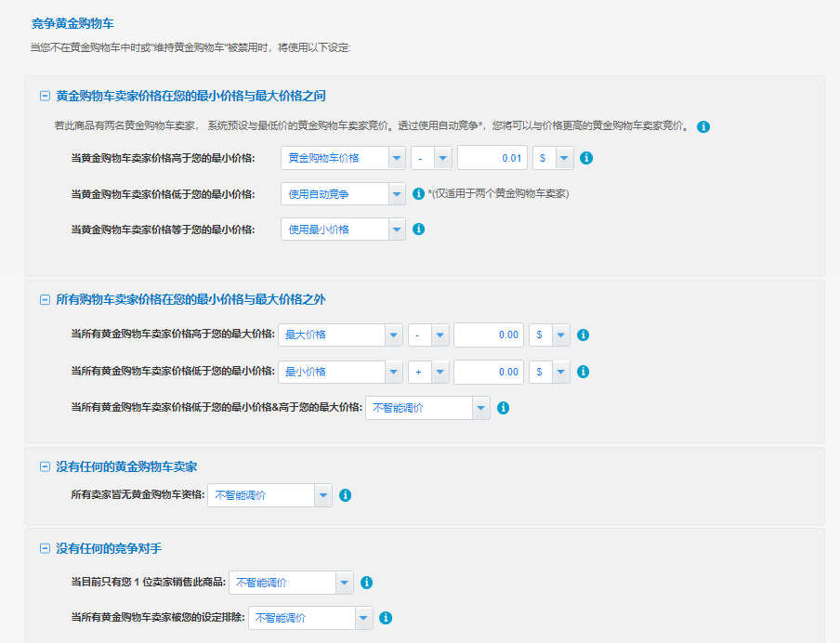Click info icon beside 使用最小价格 dropdown
Image resolution: width=840 pixels, height=643 pixels.
coord(418,230)
